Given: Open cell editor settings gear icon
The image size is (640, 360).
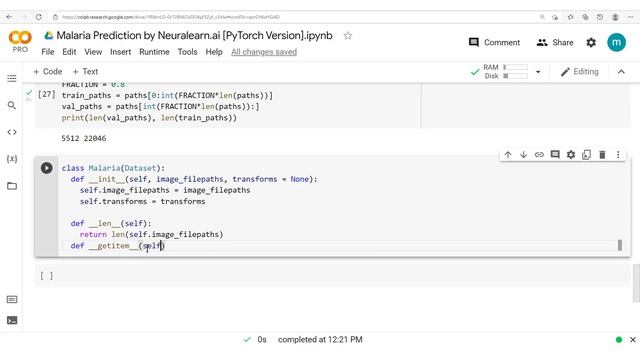Looking at the screenshot, I should point(571,155).
